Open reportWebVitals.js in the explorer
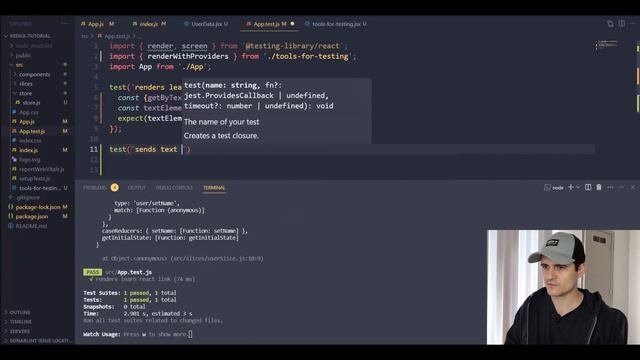640x360 pixels. click(41, 169)
